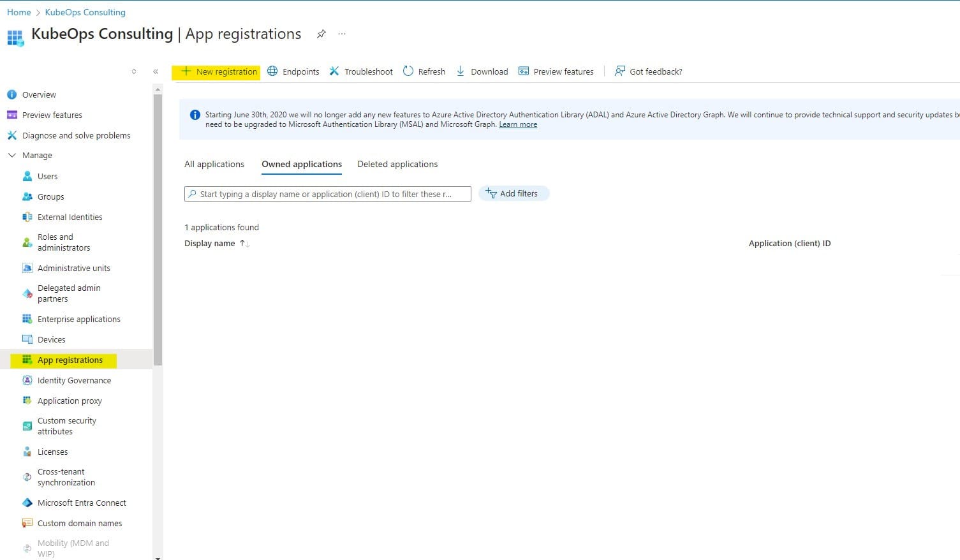960x560 pixels.
Task: Click the sidebar scroll up arrow
Action: click(x=158, y=89)
